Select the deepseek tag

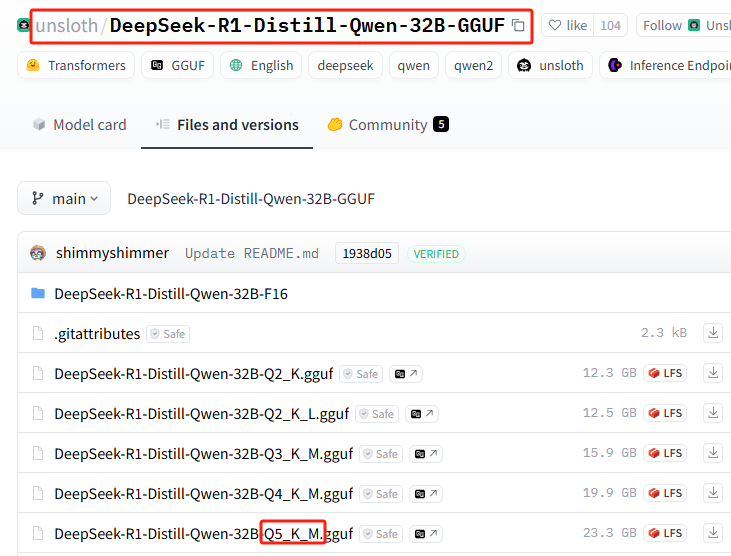coord(345,65)
